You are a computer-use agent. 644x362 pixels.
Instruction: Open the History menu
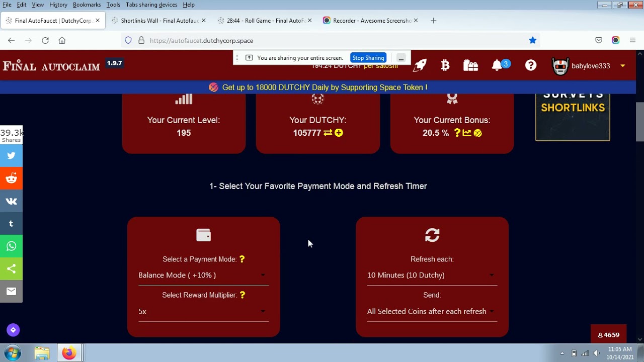coord(58,5)
